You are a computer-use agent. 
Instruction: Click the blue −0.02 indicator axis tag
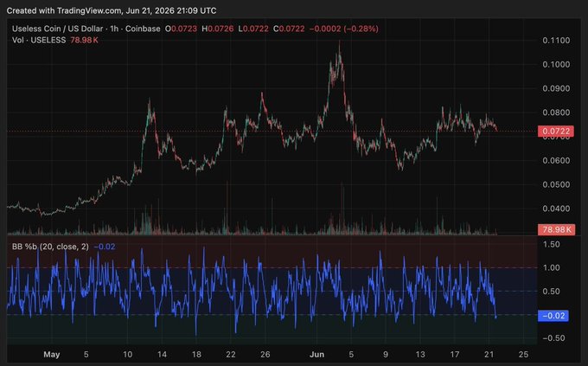coord(553,316)
